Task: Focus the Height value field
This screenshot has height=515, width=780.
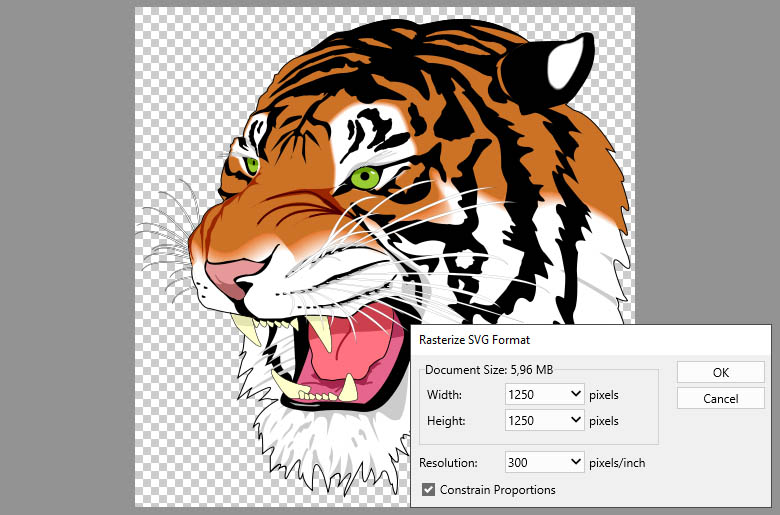Action: [535, 421]
